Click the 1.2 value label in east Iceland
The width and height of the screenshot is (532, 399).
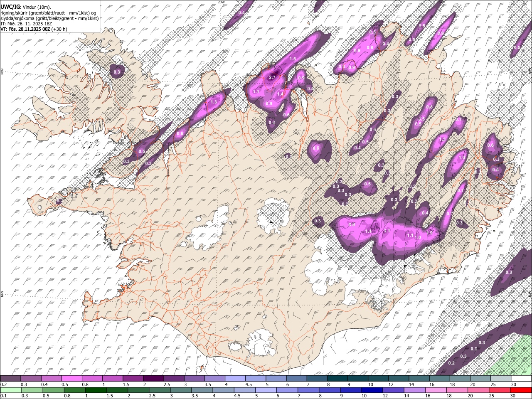[x=443, y=139]
